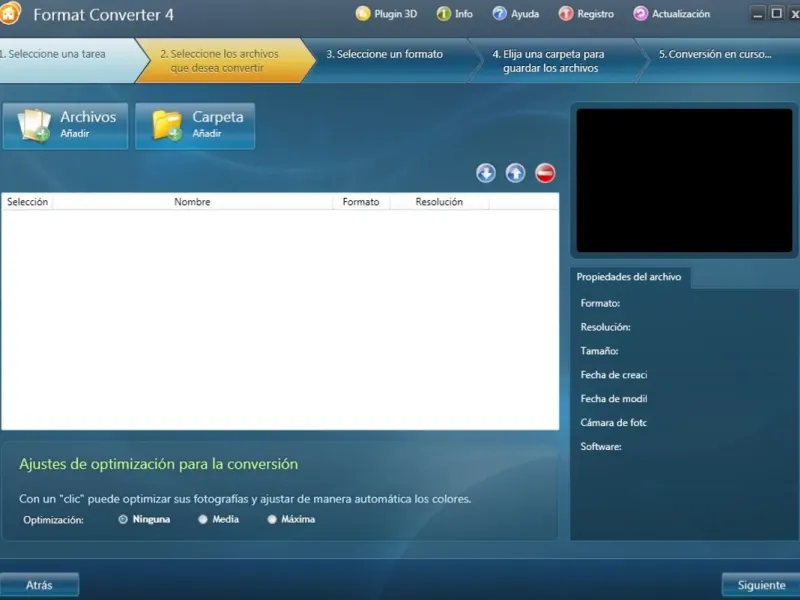Viewport: 800px width, 600px height.
Task: Continue with the Siguiente button
Action: [761, 585]
